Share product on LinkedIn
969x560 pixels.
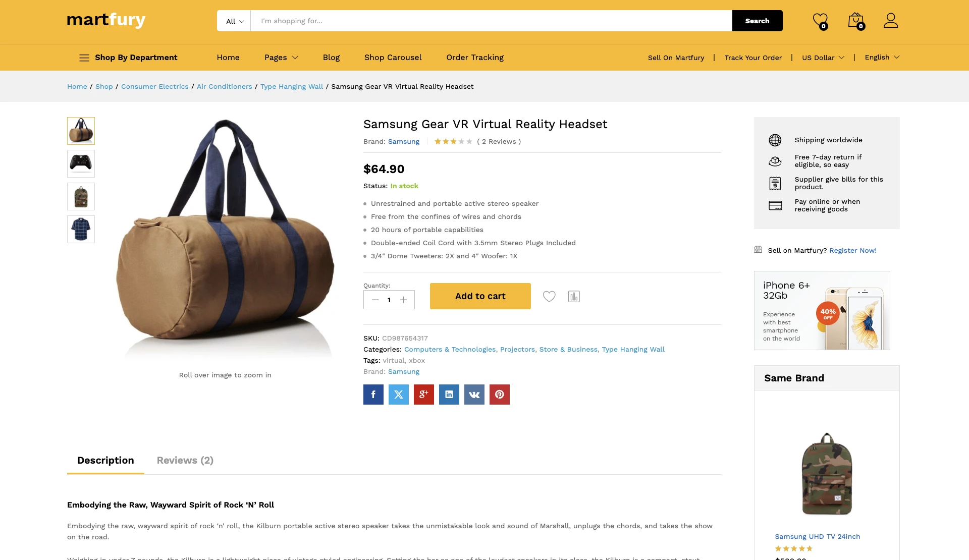(449, 395)
